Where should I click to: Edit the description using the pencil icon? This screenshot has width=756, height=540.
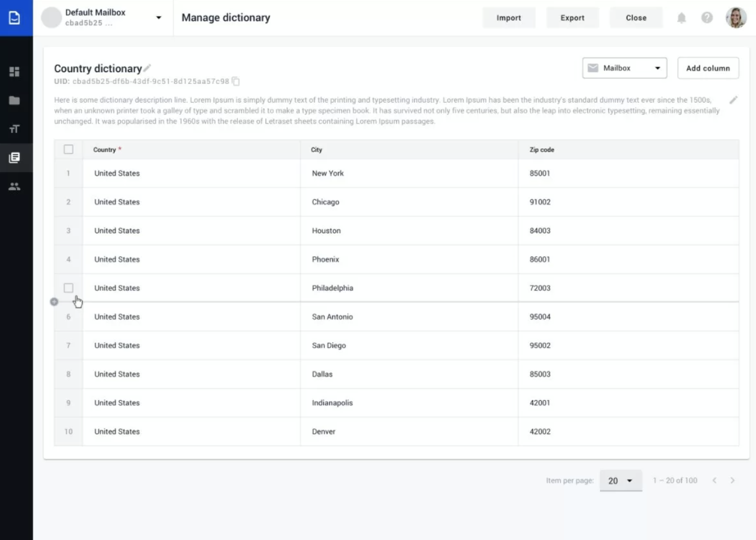[x=734, y=100]
